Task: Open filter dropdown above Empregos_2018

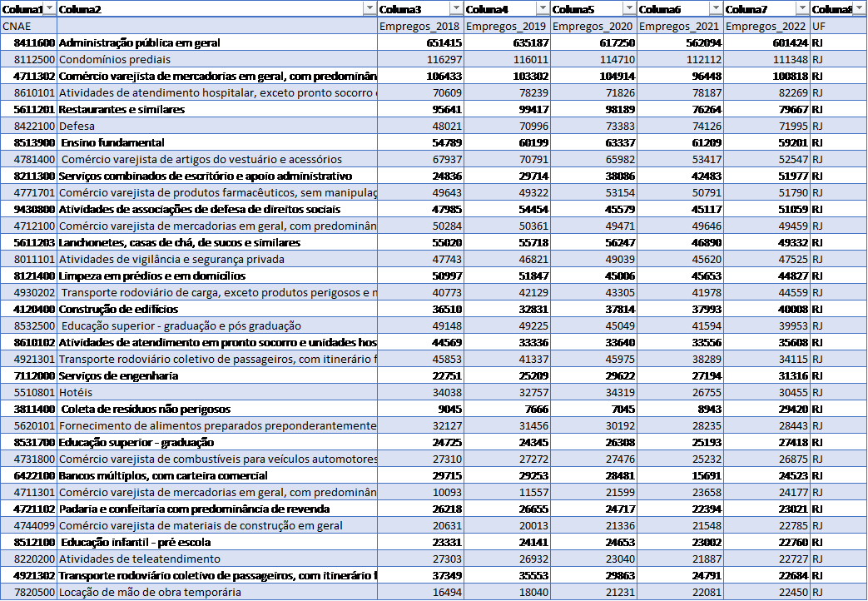Action: [x=456, y=8]
